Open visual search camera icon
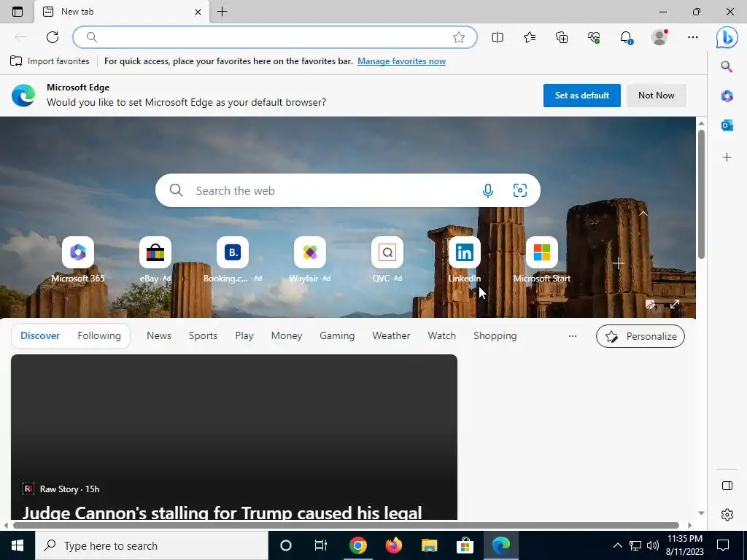Screen dimensions: 747x560 [519, 190]
